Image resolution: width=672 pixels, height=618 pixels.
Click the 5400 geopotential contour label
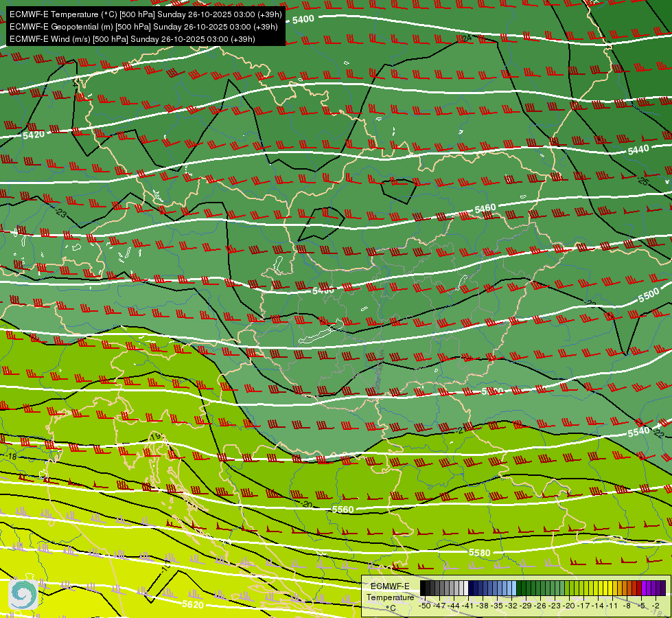click(303, 19)
